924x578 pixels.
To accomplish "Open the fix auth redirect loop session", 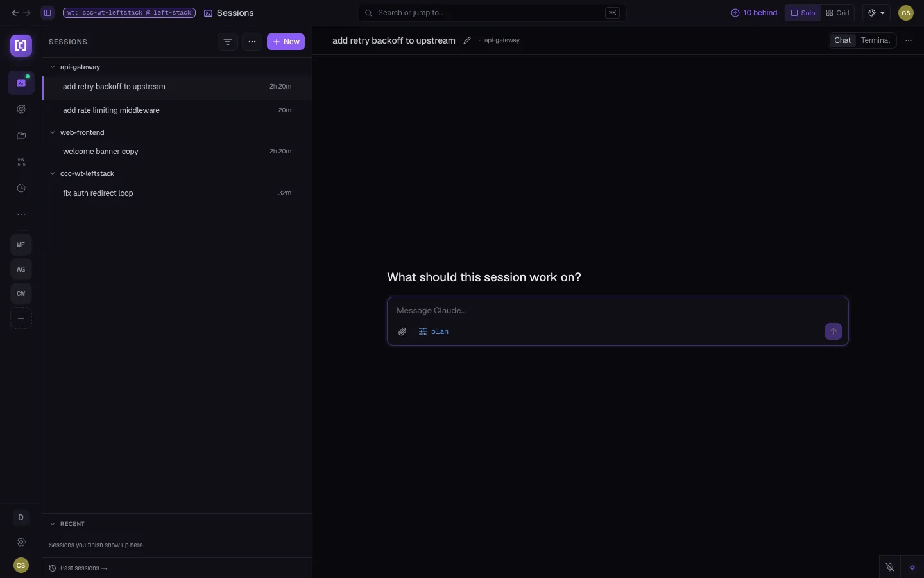I will (x=177, y=193).
